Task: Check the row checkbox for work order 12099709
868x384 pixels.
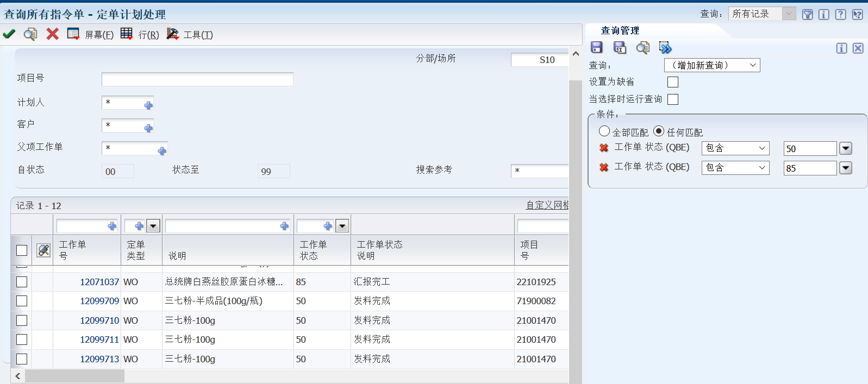Action: (x=22, y=301)
